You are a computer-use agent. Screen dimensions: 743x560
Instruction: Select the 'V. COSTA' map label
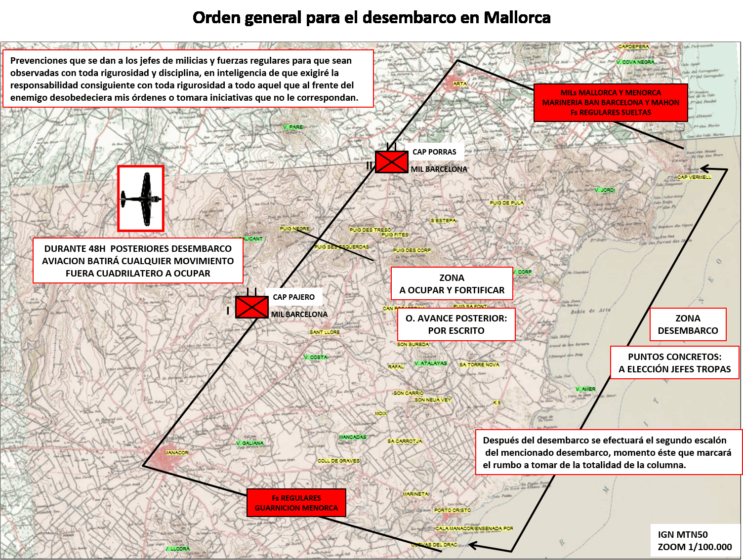click(x=316, y=357)
